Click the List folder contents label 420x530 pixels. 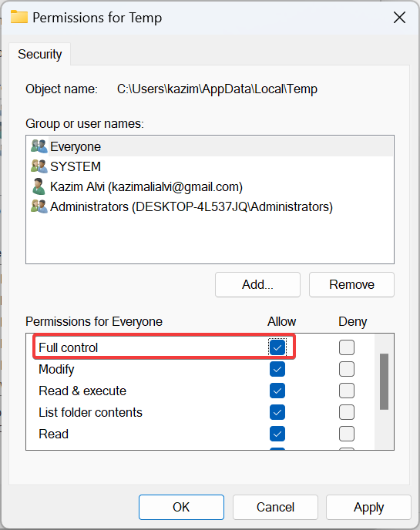90,412
